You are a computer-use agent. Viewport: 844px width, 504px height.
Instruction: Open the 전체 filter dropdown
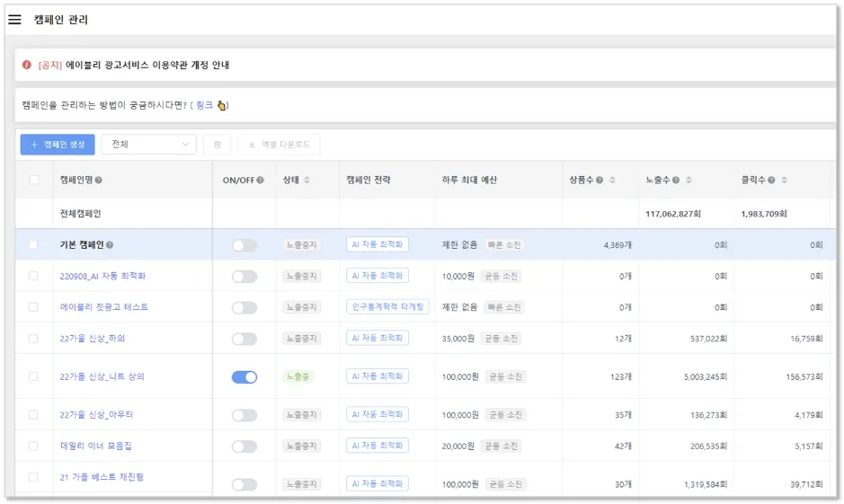tap(148, 145)
